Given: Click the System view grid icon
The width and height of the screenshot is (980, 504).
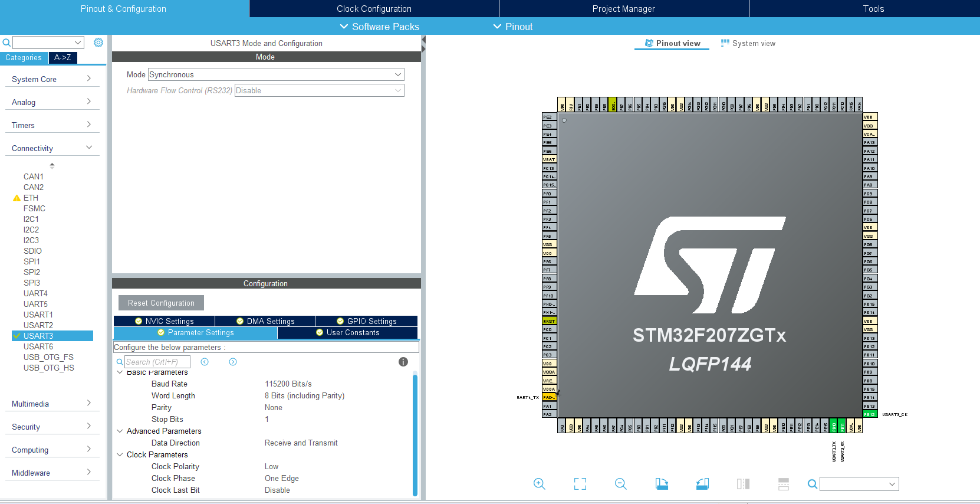Looking at the screenshot, I should [725, 42].
